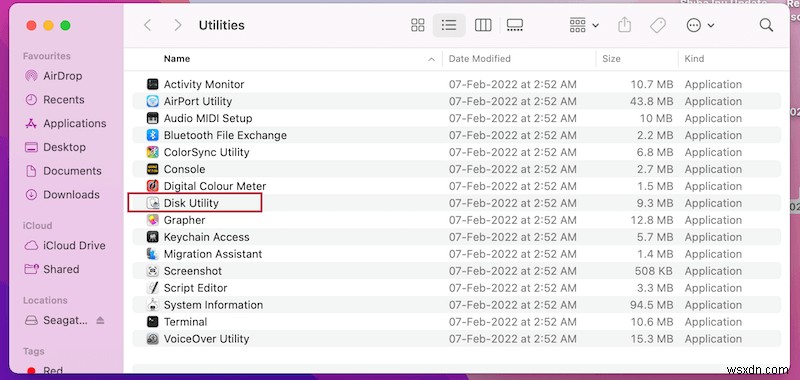The image size is (800, 380).
Task: Select the Bluetooth File Exchange icon
Action: tap(153, 135)
